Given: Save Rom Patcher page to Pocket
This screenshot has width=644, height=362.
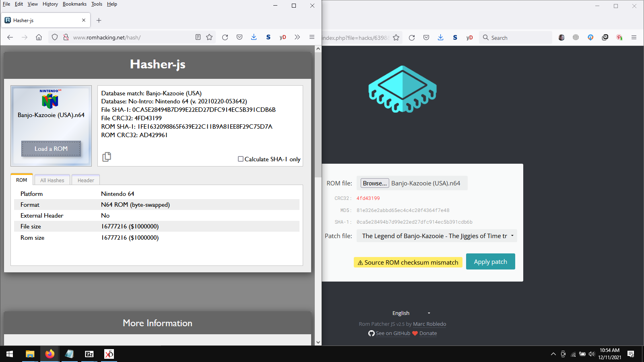Looking at the screenshot, I should (426, 37).
